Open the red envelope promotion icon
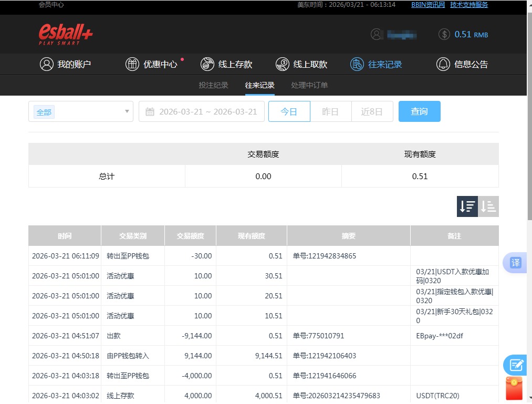 pyautogui.click(x=514, y=388)
